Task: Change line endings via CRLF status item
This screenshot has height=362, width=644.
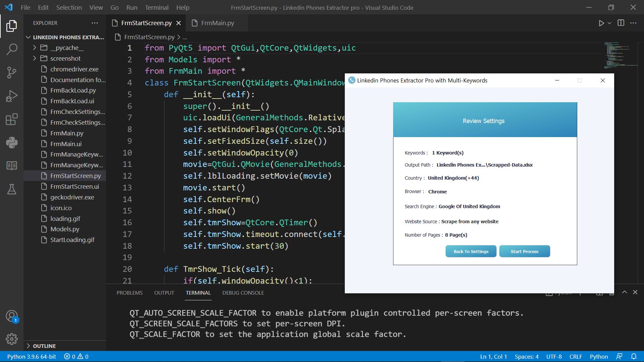Action: point(576,357)
